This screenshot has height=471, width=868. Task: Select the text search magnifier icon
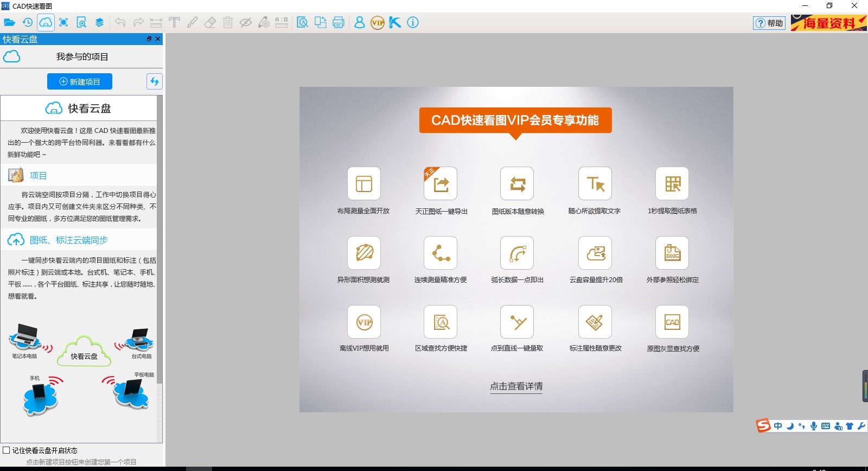pyautogui.click(x=302, y=23)
